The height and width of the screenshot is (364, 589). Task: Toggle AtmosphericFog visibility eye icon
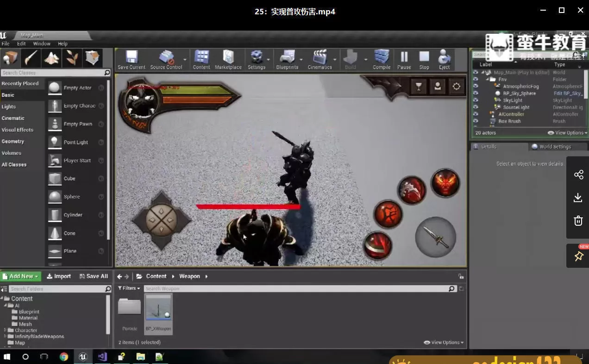[477, 86]
